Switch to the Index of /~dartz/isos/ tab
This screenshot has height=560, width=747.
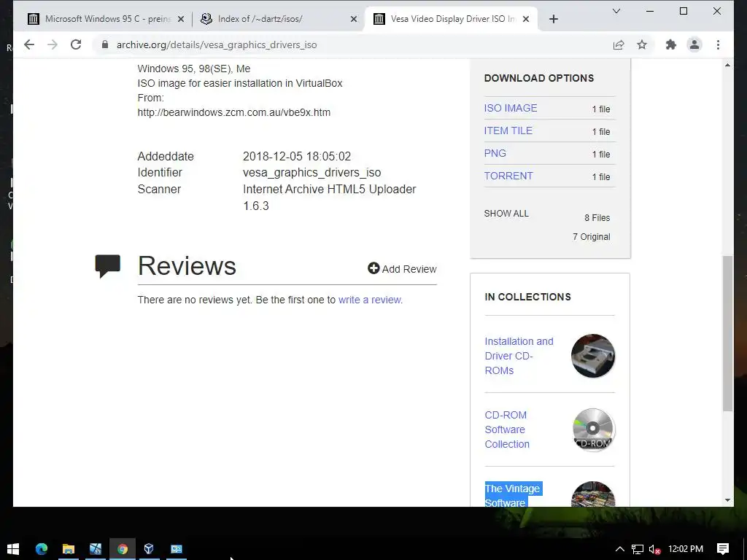tap(279, 19)
